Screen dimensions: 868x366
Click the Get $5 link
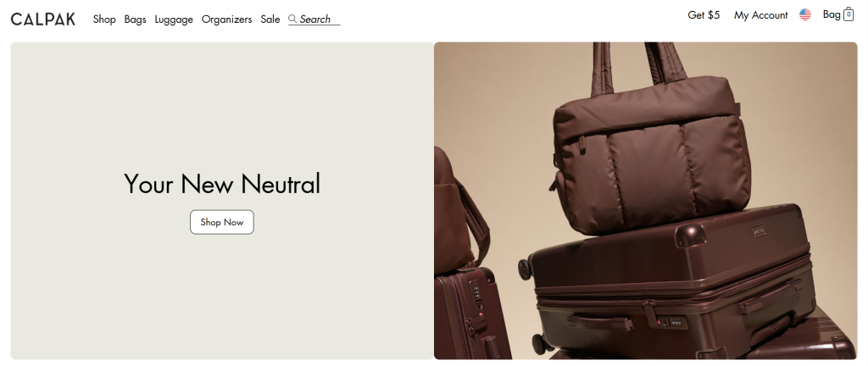coord(704,15)
